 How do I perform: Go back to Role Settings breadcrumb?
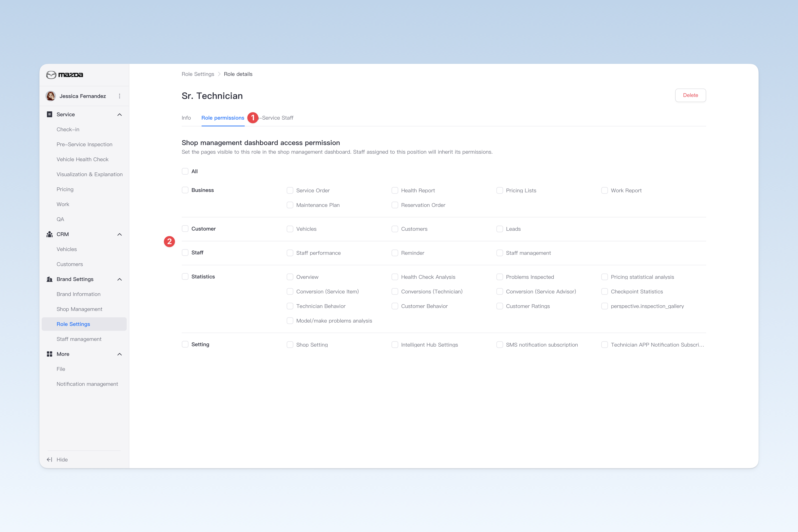click(x=198, y=74)
